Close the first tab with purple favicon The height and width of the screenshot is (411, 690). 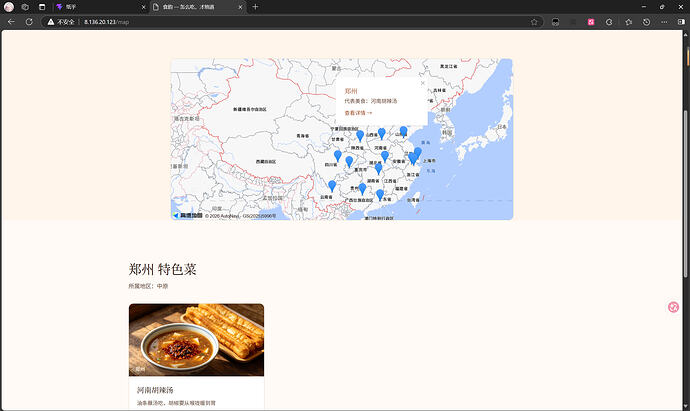(143, 7)
